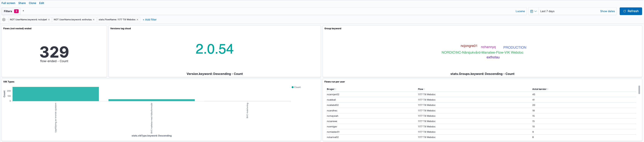Click the Group keyword panel title
644x142 pixels.
(x=333, y=29)
